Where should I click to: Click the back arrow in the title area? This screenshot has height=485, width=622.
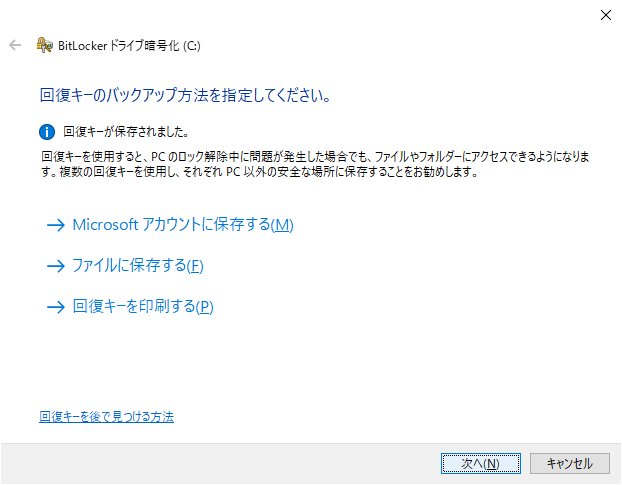[15, 45]
